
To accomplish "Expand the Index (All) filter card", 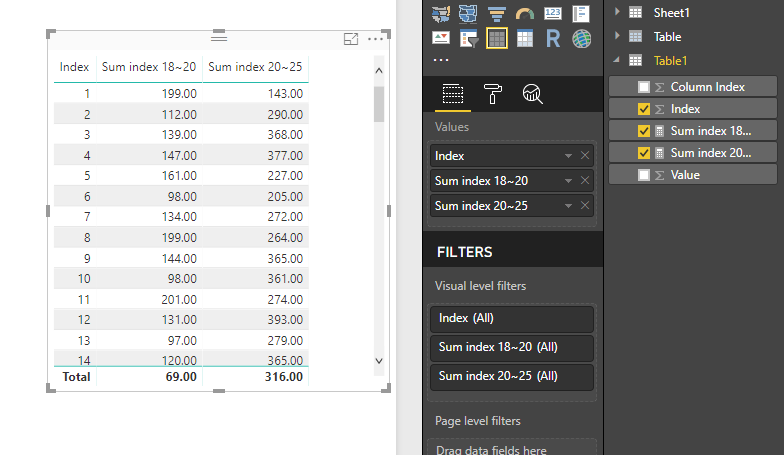I will pos(512,318).
